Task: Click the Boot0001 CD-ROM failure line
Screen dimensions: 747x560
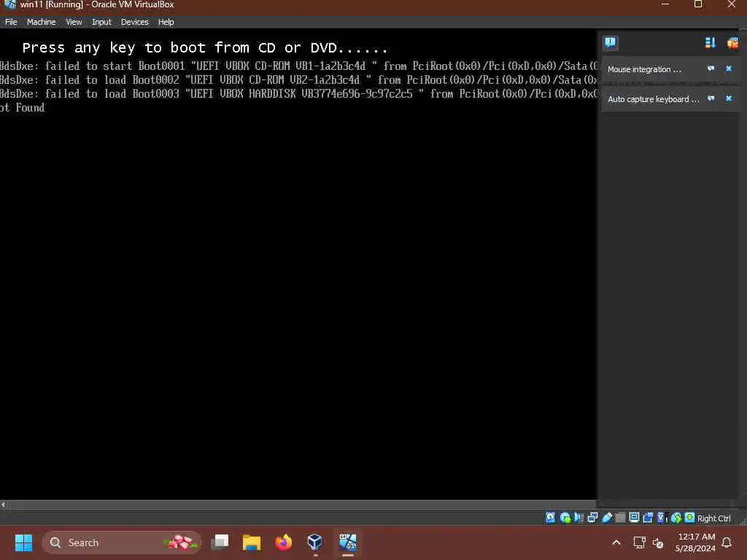Action: click(x=298, y=66)
